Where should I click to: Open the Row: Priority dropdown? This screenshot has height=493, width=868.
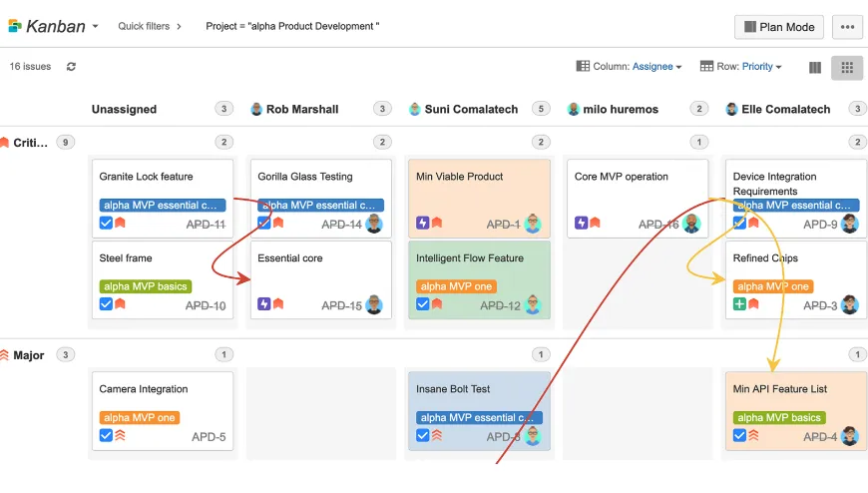(x=740, y=67)
